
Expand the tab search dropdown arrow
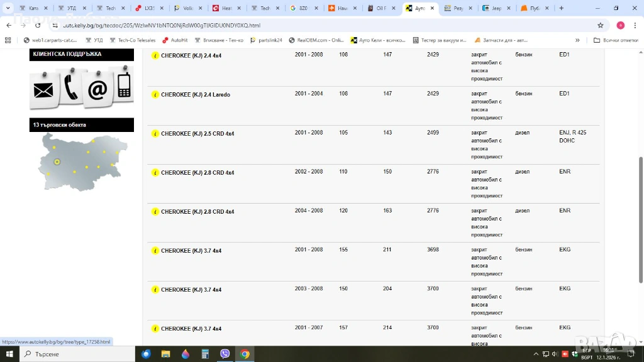click(x=8, y=8)
